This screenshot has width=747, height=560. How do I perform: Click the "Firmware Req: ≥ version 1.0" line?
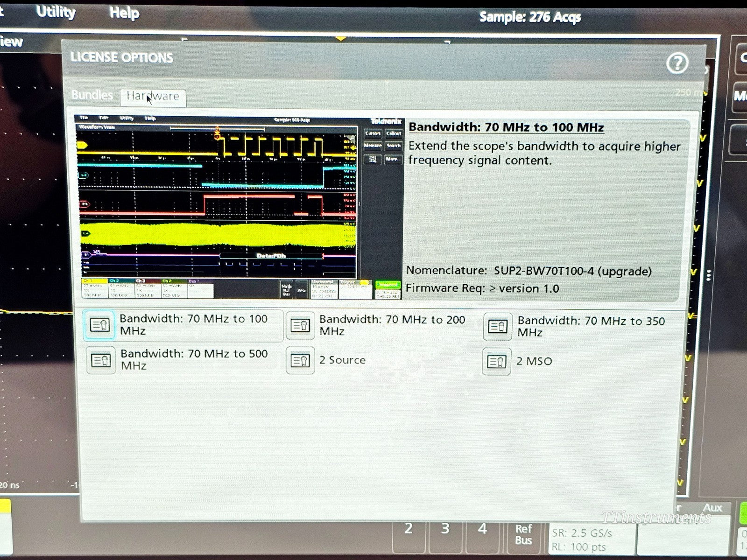[482, 288]
